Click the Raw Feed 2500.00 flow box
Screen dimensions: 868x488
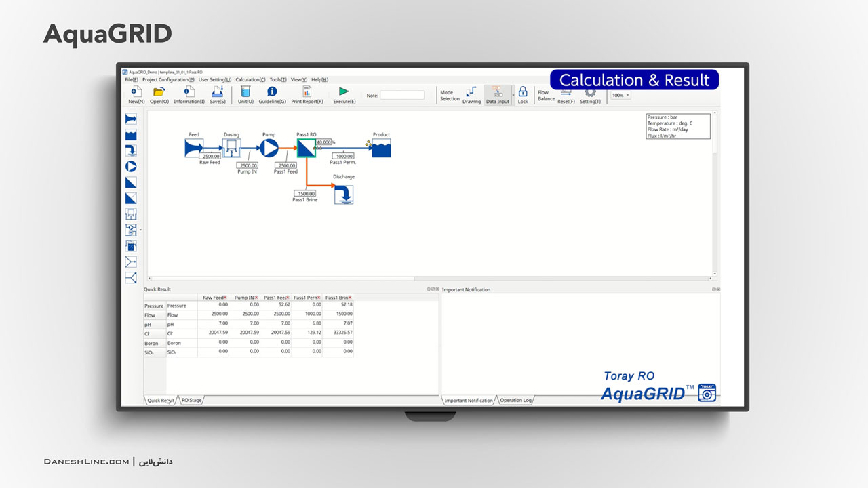pyautogui.click(x=210, y=157)
